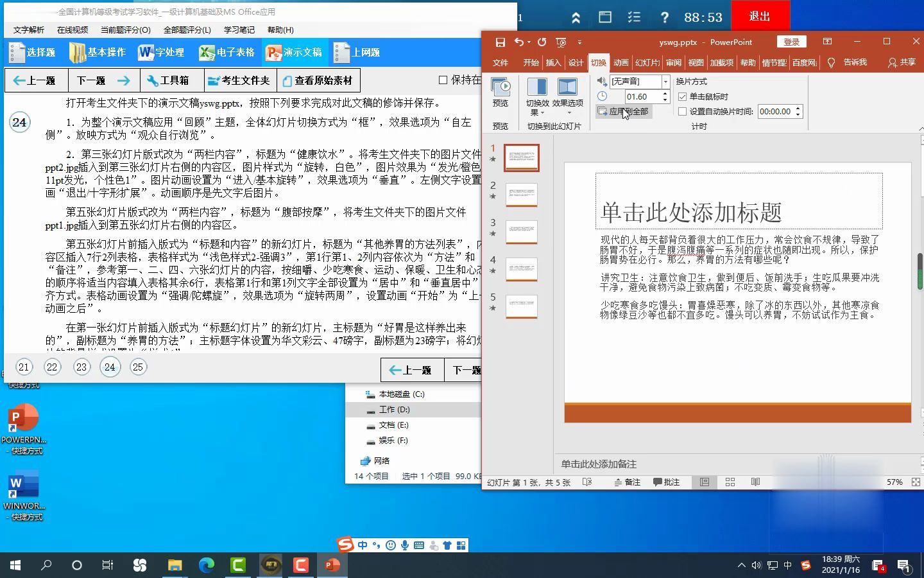Expand the Undo history dropdown arrow
Viewport: 924px width, 578px height.
pos(527,42)
